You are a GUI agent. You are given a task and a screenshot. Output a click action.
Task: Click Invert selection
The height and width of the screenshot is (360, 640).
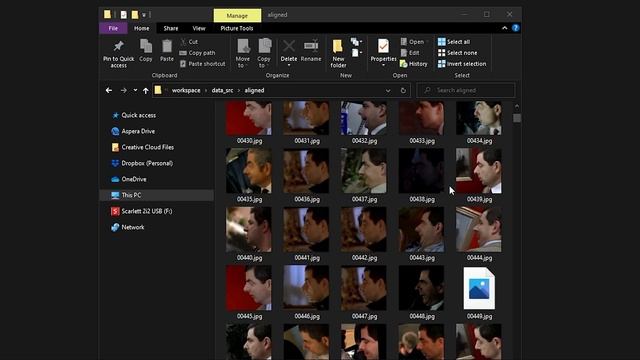point(462,64)
